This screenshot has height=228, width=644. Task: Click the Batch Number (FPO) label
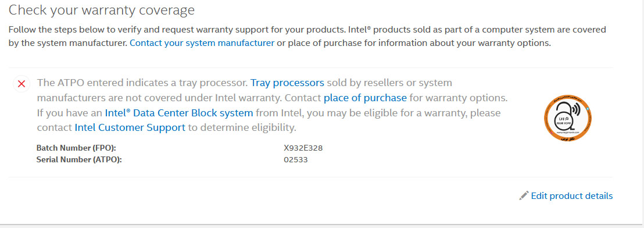pos(79,148)
